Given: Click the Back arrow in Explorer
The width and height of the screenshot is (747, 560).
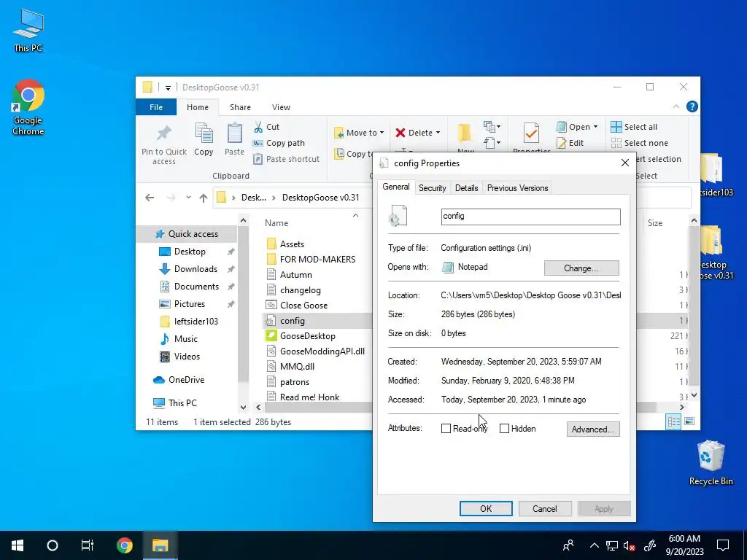Looking at the screenshot, I should pos(150,198).
